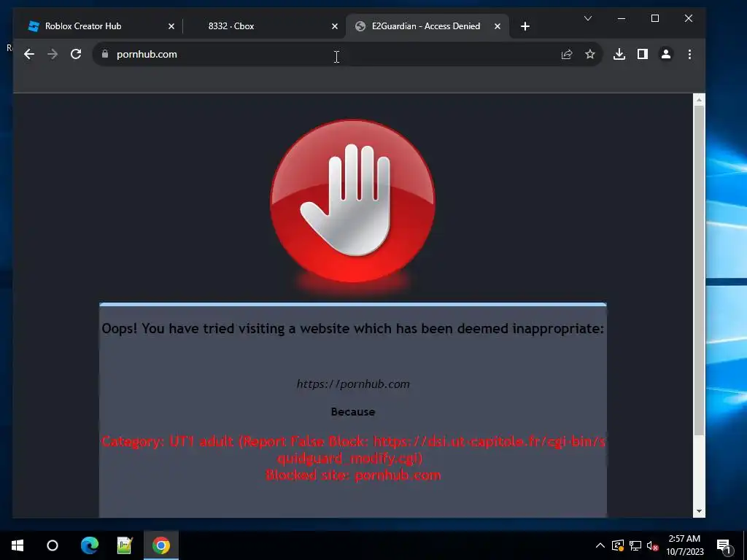Click the security tray icon with warning
Viewport: 747px width, 560px height.
pos(617,545)
